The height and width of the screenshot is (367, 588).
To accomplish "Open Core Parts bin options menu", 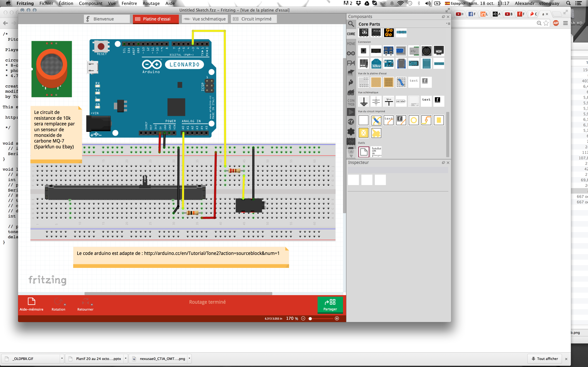I will click(448, 24).
